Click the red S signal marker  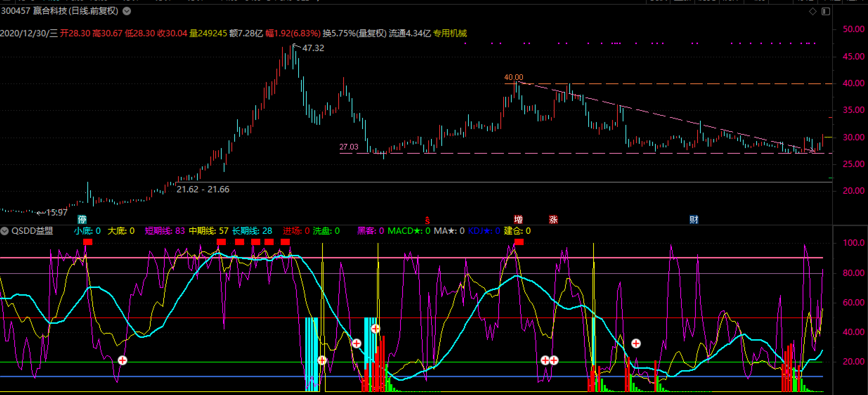coord(427,220)
